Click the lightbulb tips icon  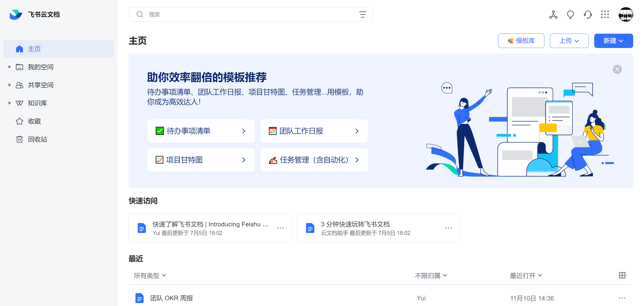(x=570, y=15)
